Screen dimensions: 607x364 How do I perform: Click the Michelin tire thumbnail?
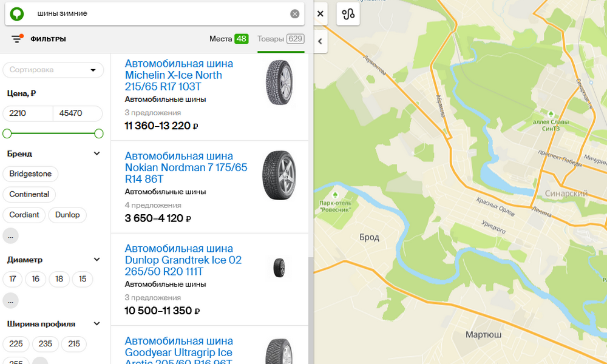[x=279, y=83]
